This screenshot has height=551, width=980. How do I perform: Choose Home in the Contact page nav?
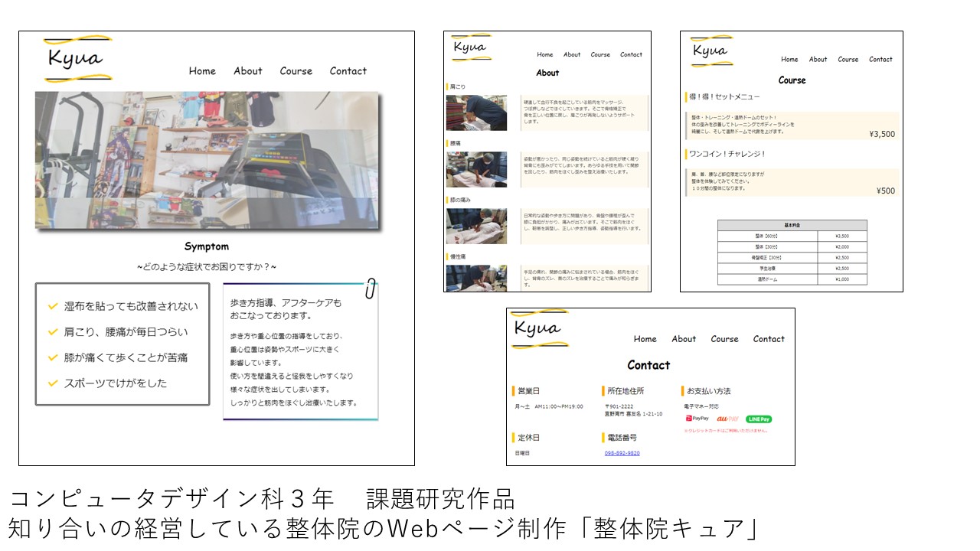[645, 339]
